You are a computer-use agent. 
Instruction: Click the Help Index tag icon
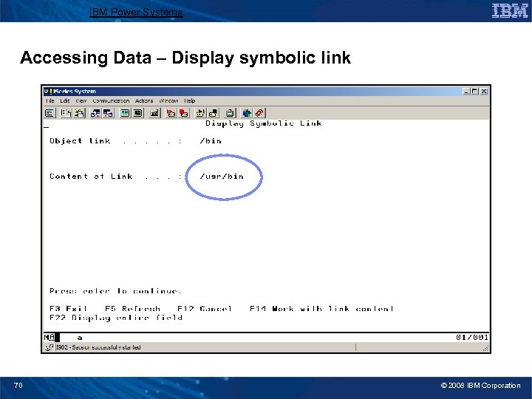(x=259, y=113)
